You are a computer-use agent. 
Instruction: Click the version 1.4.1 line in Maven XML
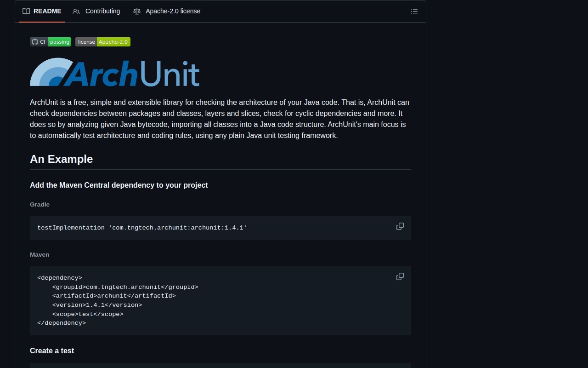tap(97, 305)
